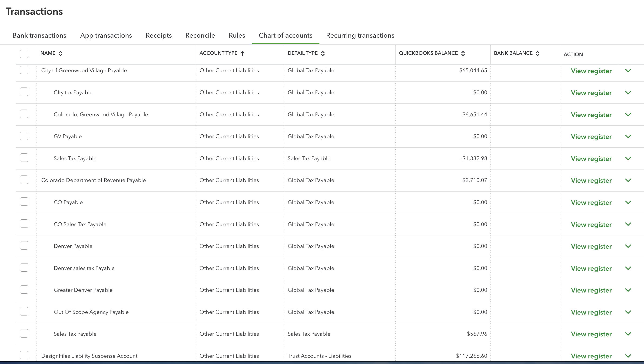The width and height of the screenshot is (644, 364).
Task: Tick checkbox for Colorado Department of Revenue Payable
Action: tap(24, 180)
